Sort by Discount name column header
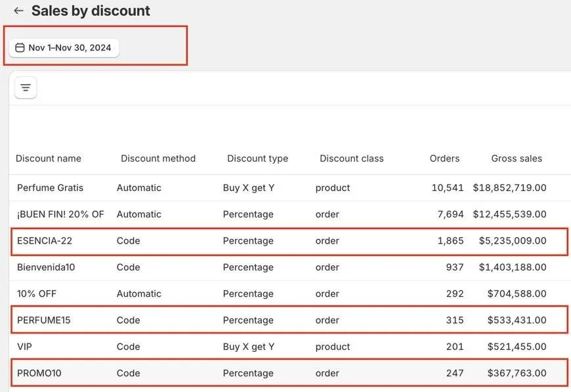The width and height of the screenshot is (571, 392). click(49, 158)
